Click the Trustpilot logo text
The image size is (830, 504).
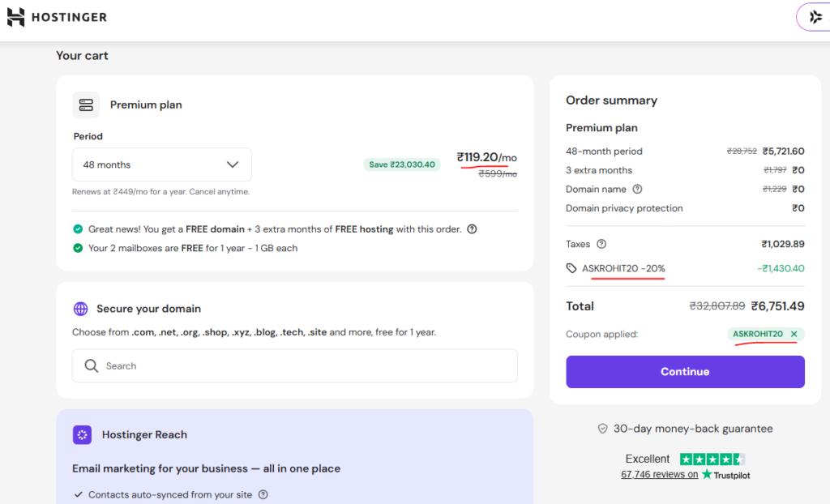click(725, 475)
